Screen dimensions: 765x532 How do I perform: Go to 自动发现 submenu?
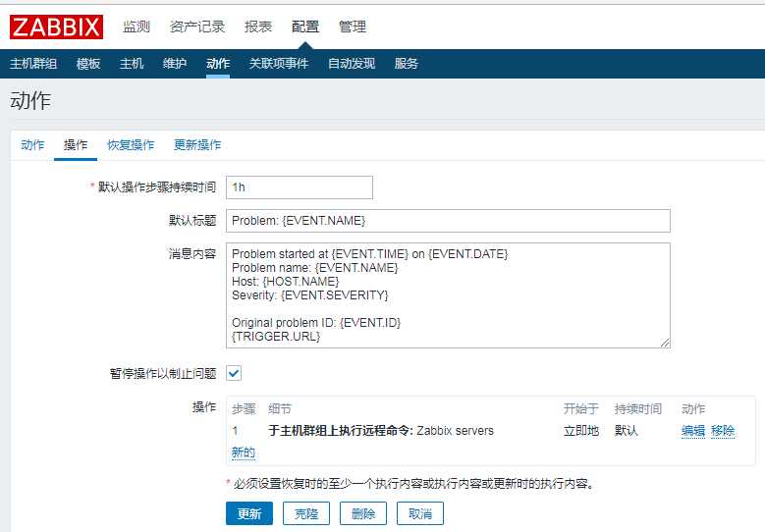click(x=352, y=64)
